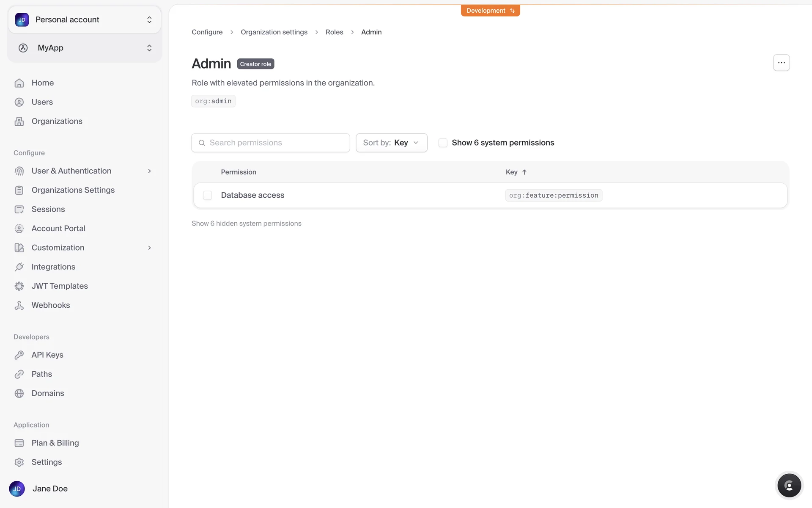This screenshot has height=508, width=812.
Task: Click the Sessions icon in sidebar
Action: pyautogui.click(x=19, y=209)
